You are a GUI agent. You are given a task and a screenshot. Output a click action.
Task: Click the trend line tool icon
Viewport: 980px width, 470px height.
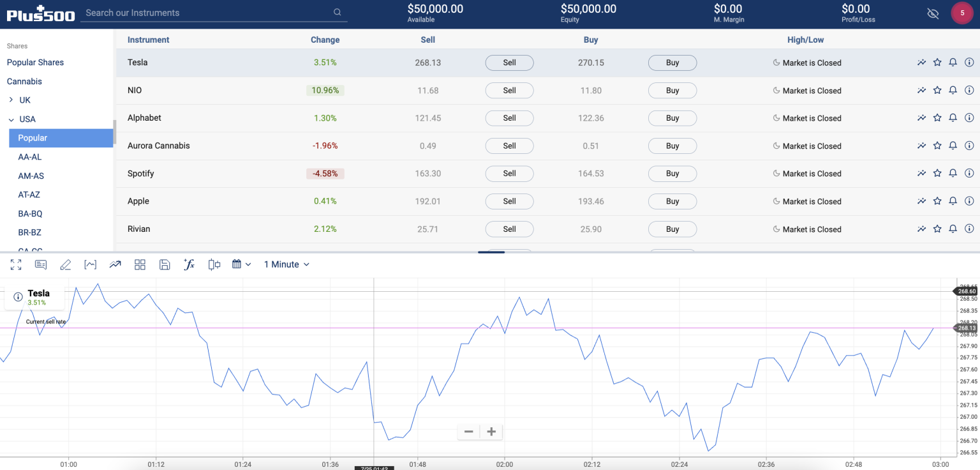click(115, 264)
